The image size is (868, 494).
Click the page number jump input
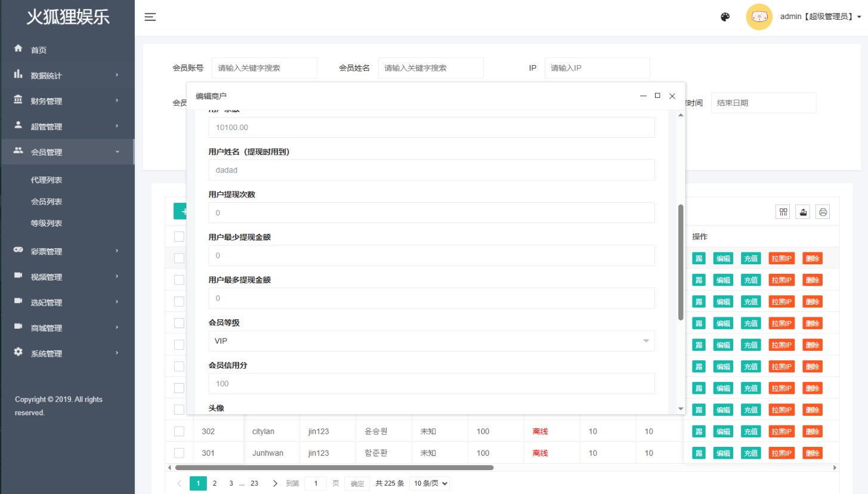click(316, 483)
